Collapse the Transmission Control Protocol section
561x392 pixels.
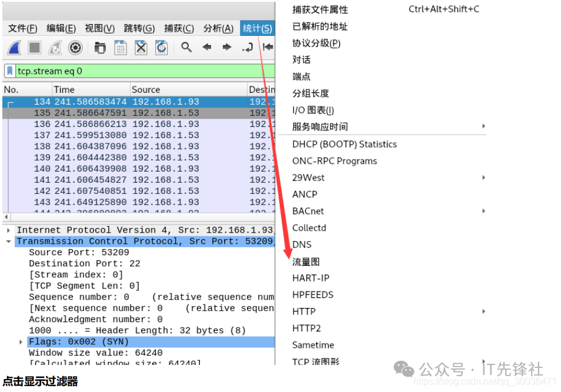(x=8, y=242)
